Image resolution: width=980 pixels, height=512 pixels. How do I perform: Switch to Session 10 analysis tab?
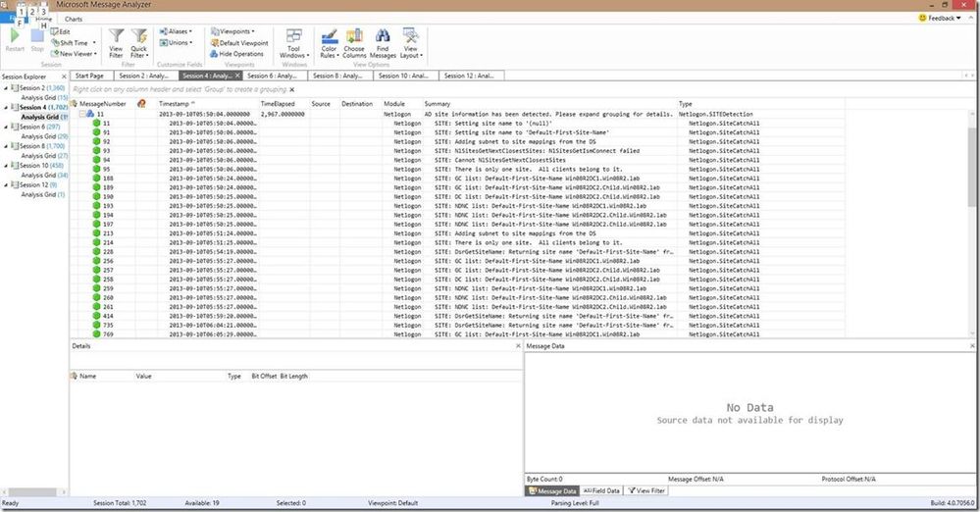(x=405, y=76)
